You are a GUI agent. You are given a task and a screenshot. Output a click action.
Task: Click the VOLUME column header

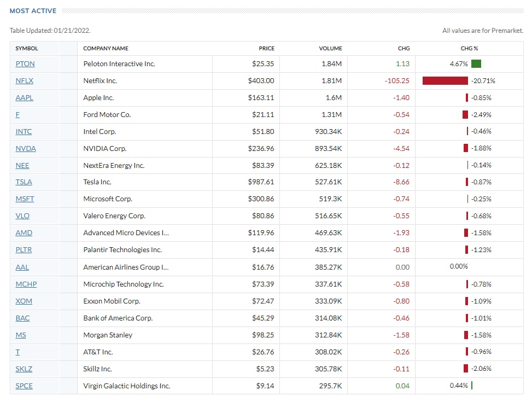(x=330, y=49)
